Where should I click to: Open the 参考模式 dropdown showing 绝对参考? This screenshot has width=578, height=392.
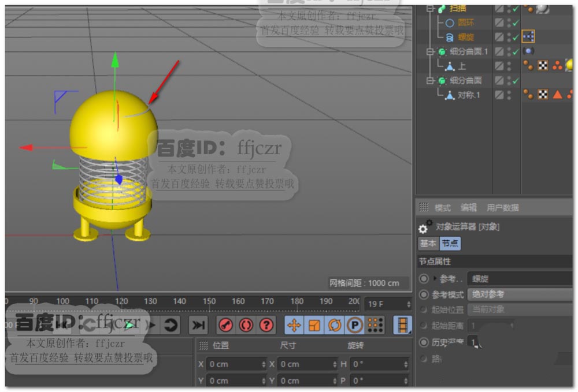point(520,294)
